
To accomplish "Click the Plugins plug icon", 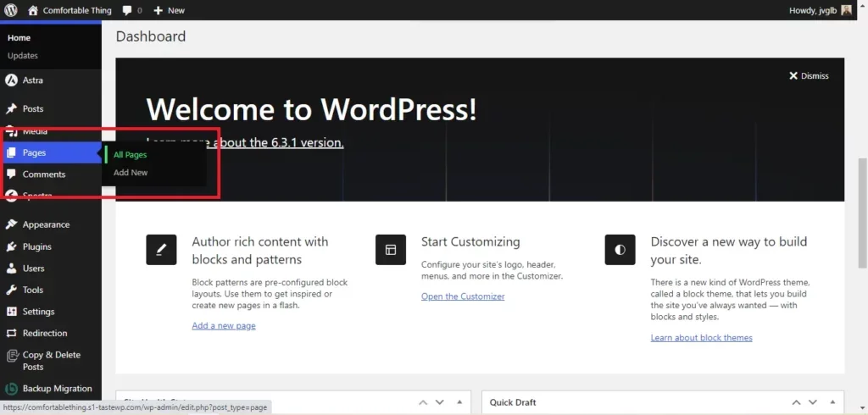I will pyautogui.click(x=11, y=246).
